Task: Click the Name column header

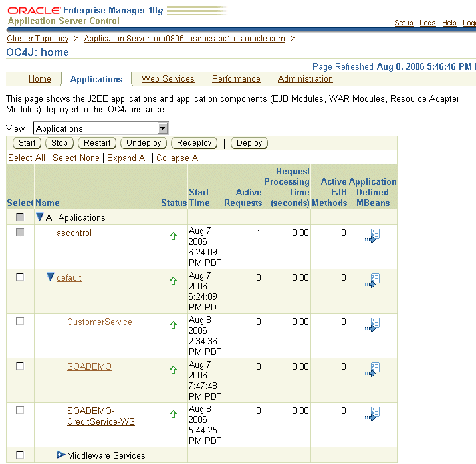Action: click(x=48, y=203)
